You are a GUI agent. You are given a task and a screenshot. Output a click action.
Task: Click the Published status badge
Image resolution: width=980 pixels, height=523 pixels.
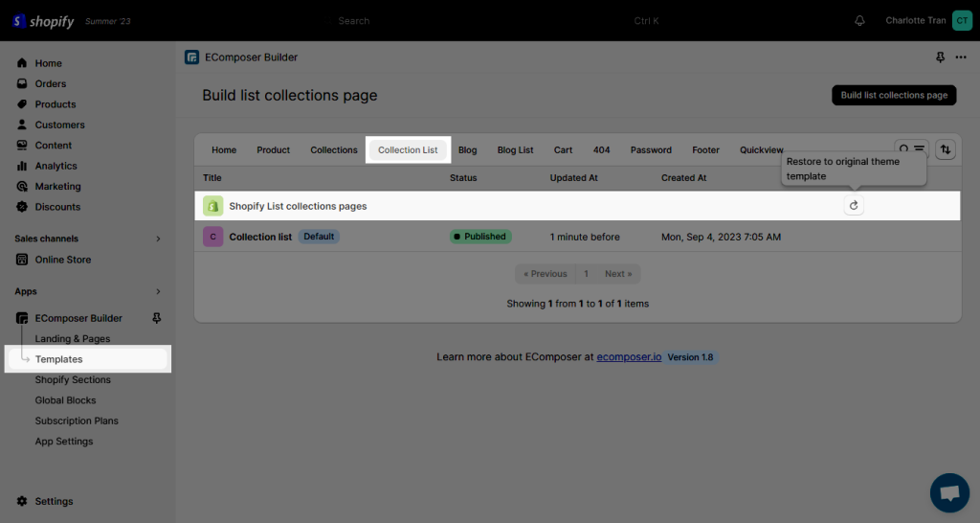click(x=480, y=237)
